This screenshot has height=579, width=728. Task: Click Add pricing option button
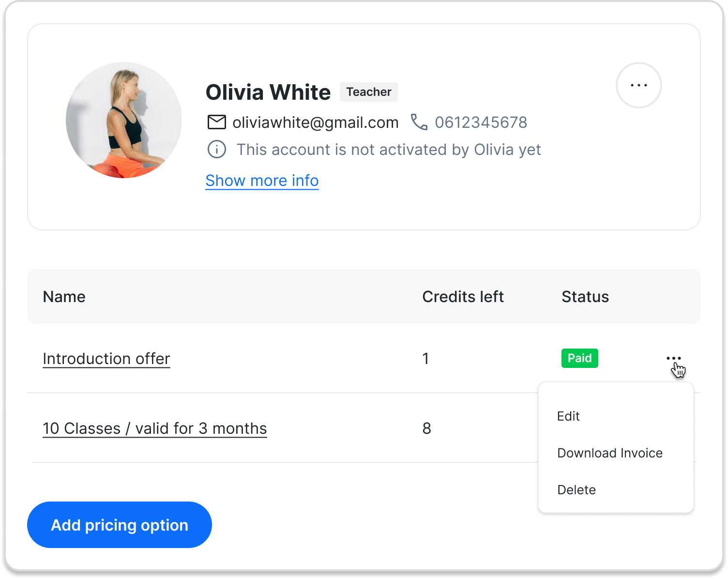(x=120, y=525)
